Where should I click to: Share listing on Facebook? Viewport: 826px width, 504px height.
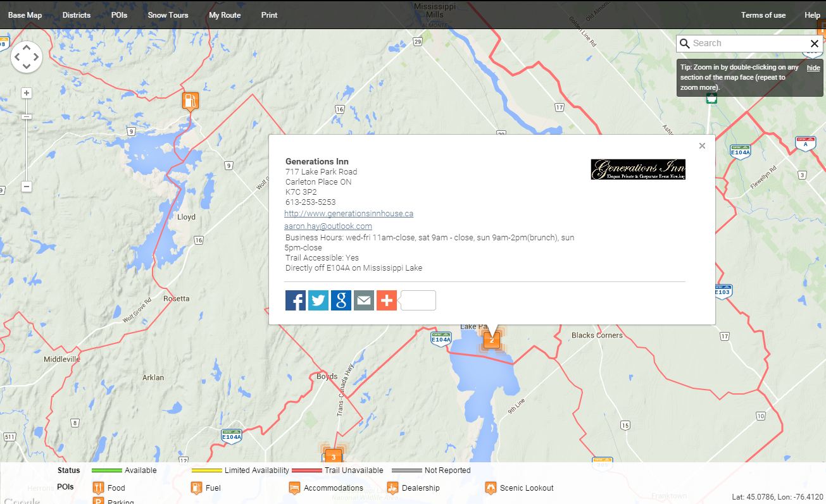coord(296,300)
